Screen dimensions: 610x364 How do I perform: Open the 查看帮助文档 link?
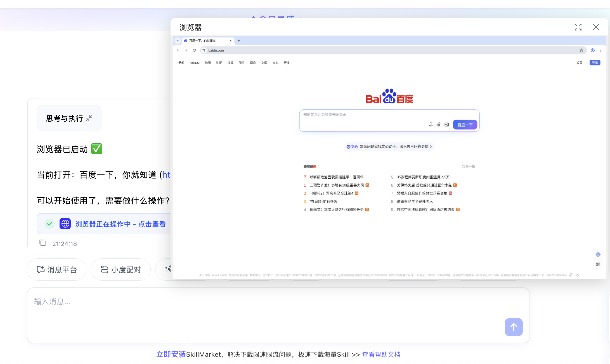[381, 354]
